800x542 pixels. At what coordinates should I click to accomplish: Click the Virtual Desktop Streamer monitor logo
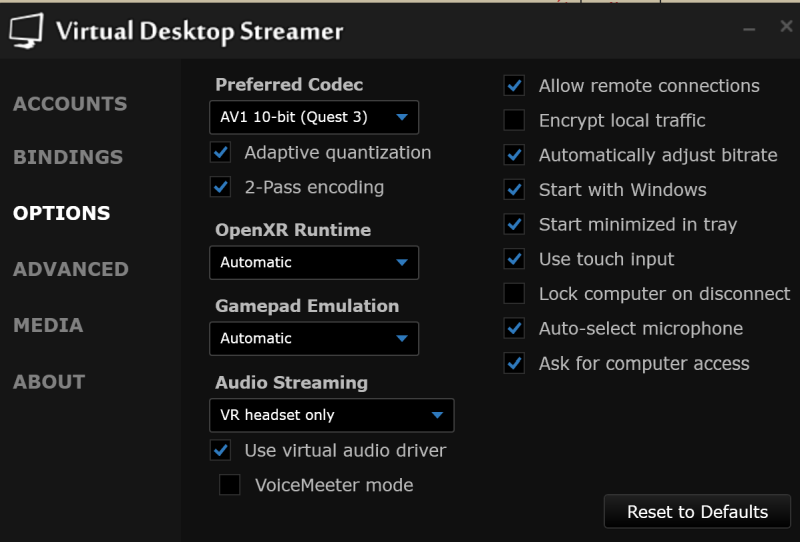(26, 31)
